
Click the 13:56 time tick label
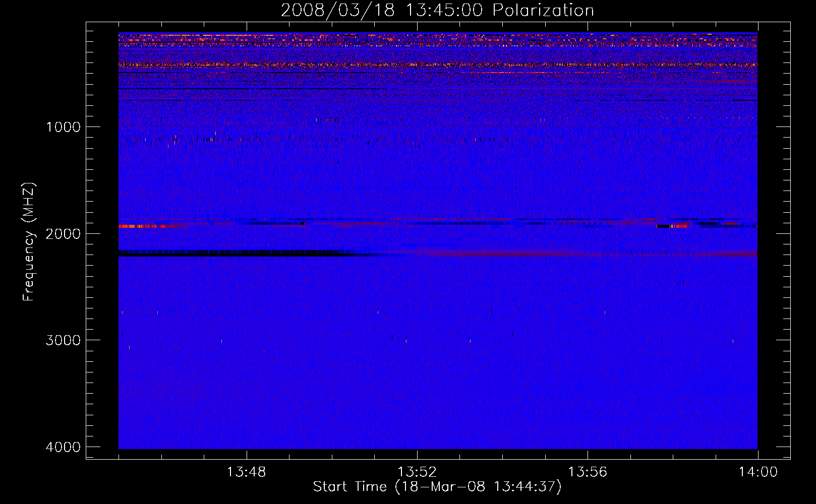click(588, 472)
